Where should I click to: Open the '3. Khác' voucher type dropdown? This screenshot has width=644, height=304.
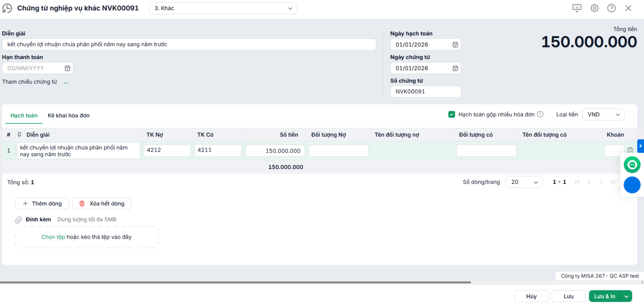coord(223,8)
